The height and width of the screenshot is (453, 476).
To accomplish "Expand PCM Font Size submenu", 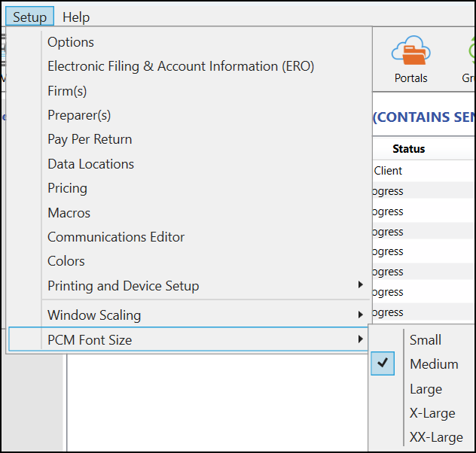I will (189, 339).
